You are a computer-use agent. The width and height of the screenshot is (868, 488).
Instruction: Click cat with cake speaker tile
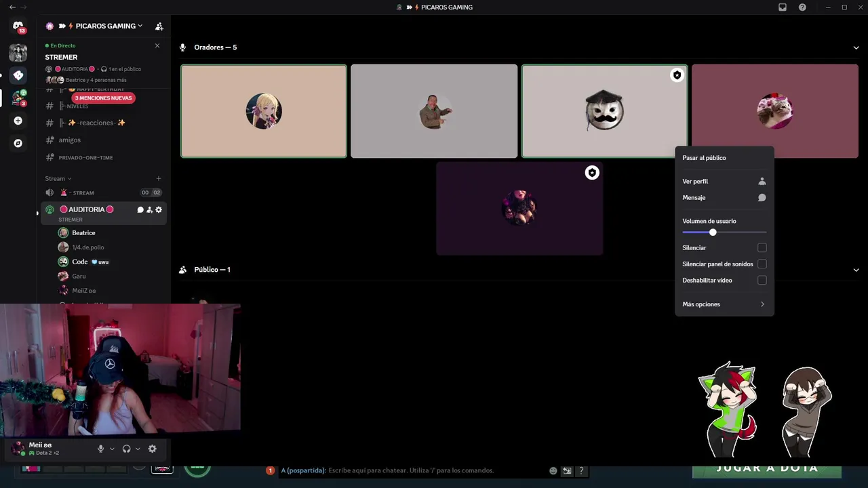(775, 111)
